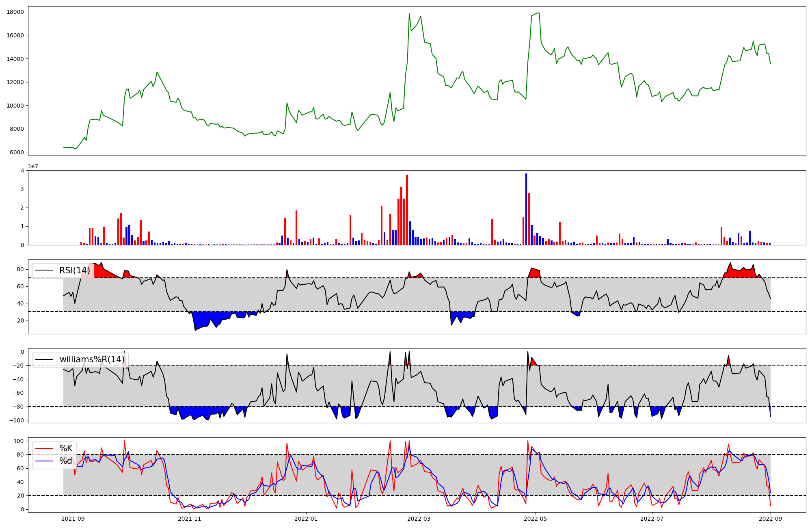Click the 2022-07 x-axis date label

tap(652, 519)
